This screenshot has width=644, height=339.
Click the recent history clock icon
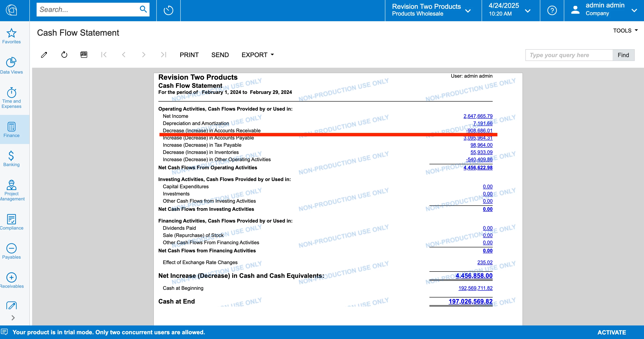[x=168, y=10]
